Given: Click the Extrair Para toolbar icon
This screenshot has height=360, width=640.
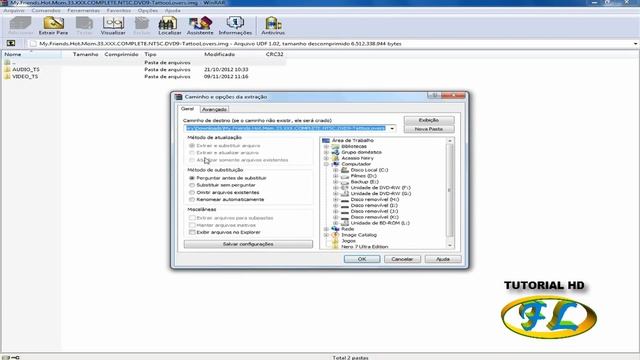Looking at the screenshot, I should (53, 25).
